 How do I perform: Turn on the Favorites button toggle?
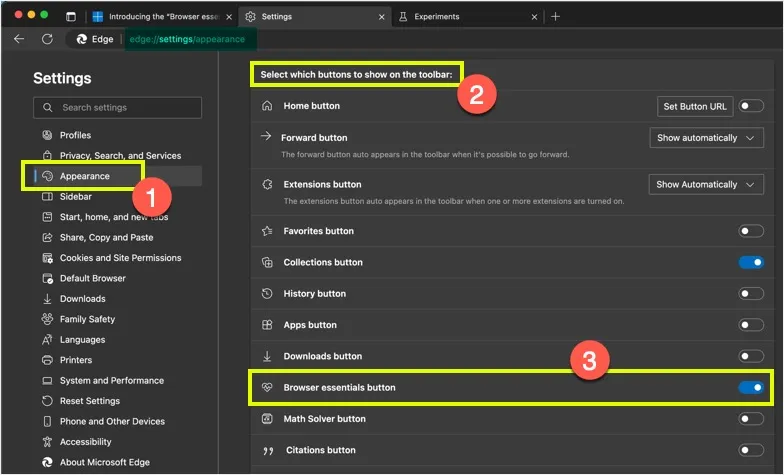[x=751, y=231]
